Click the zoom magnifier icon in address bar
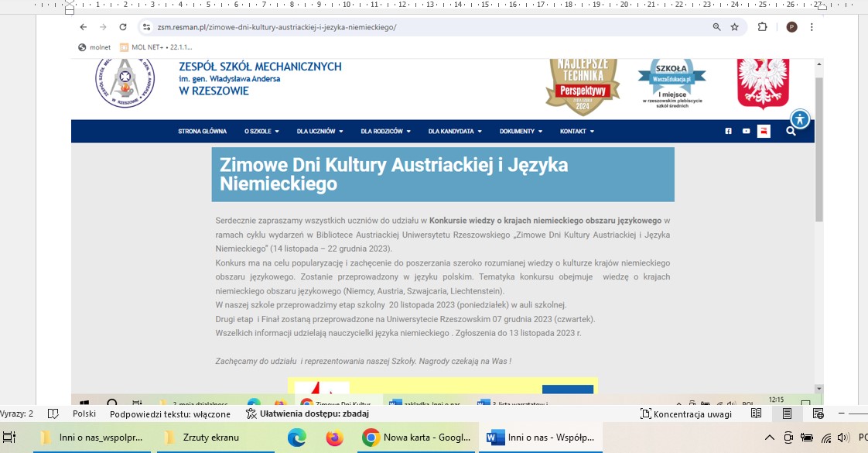This screenshot has width=868, height=453. click(x=717, y=27)
